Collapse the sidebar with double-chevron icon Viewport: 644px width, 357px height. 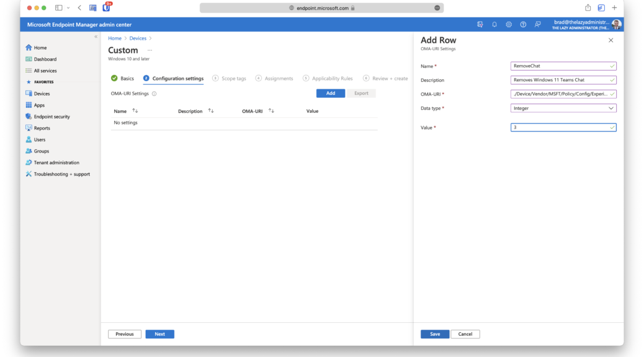[96, 37]
